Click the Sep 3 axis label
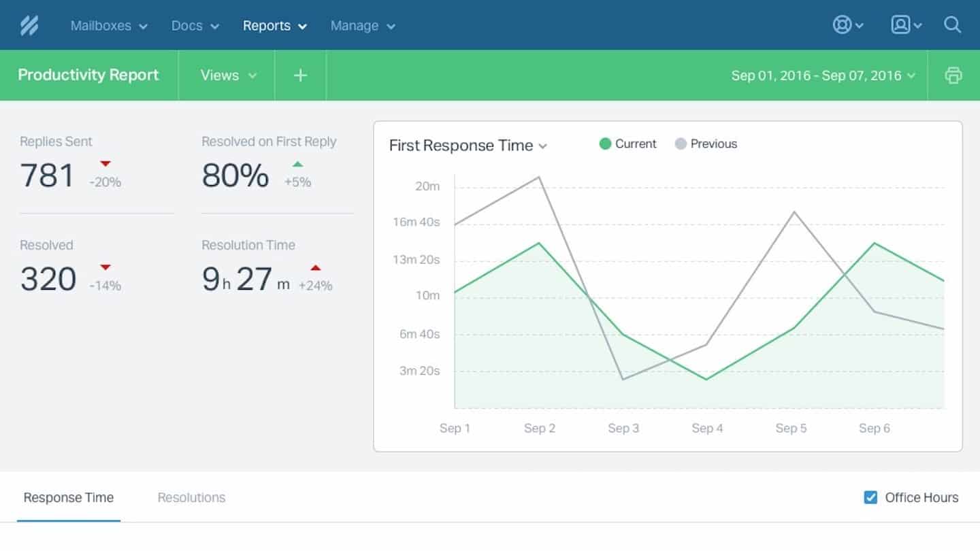 (623, 428)
